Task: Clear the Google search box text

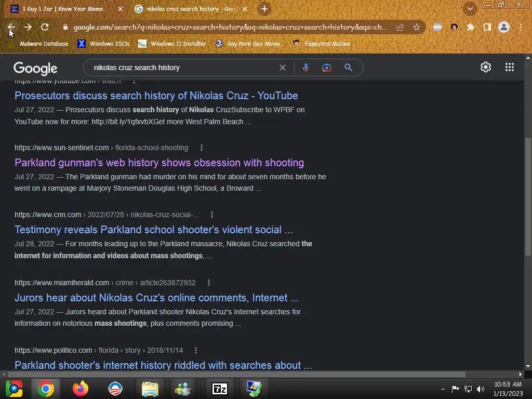Action: 282,68
